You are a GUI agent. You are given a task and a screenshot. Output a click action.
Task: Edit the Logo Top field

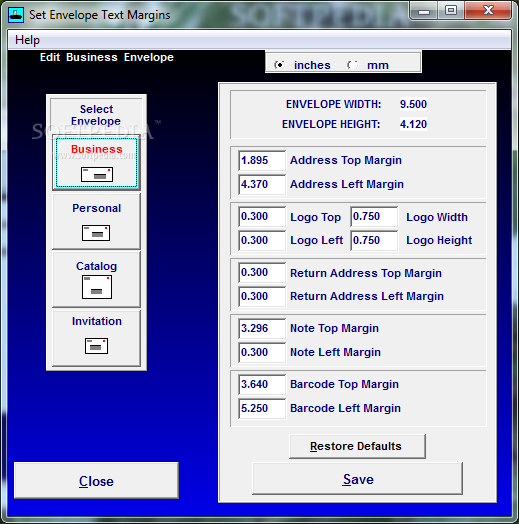(x=262, y=217)
